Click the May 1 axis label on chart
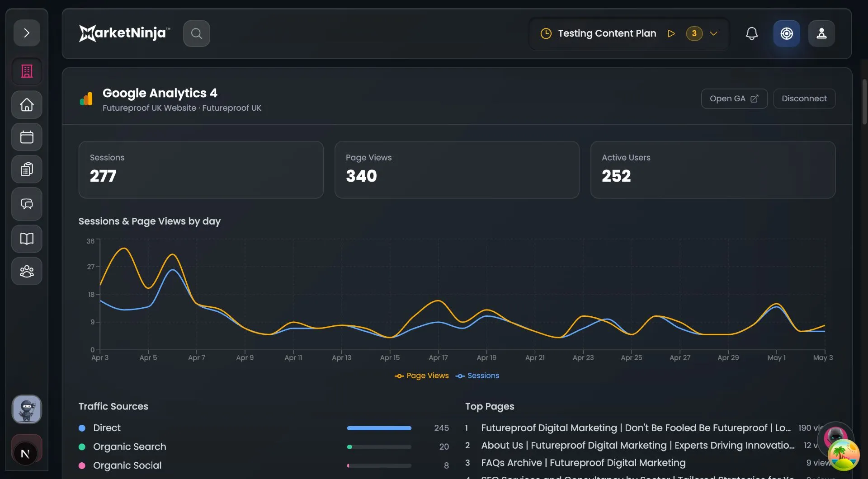This screenshot has width=868, height=479. coord(777,358)
